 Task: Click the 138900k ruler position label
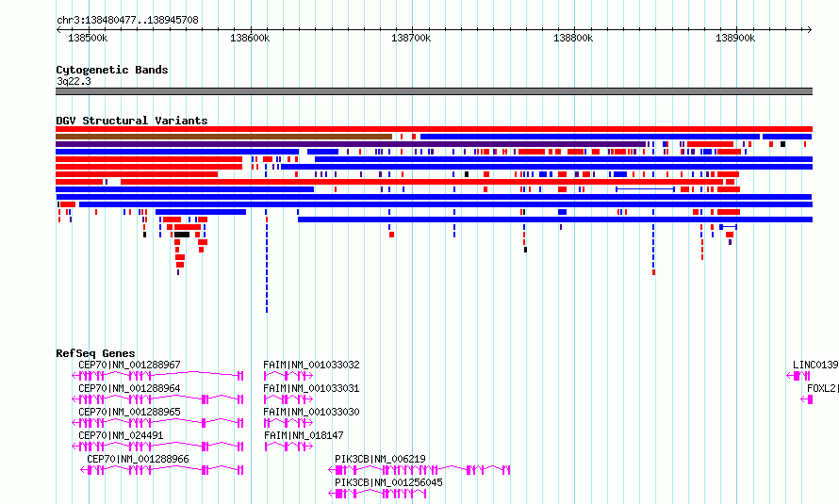tap(735, 38)
